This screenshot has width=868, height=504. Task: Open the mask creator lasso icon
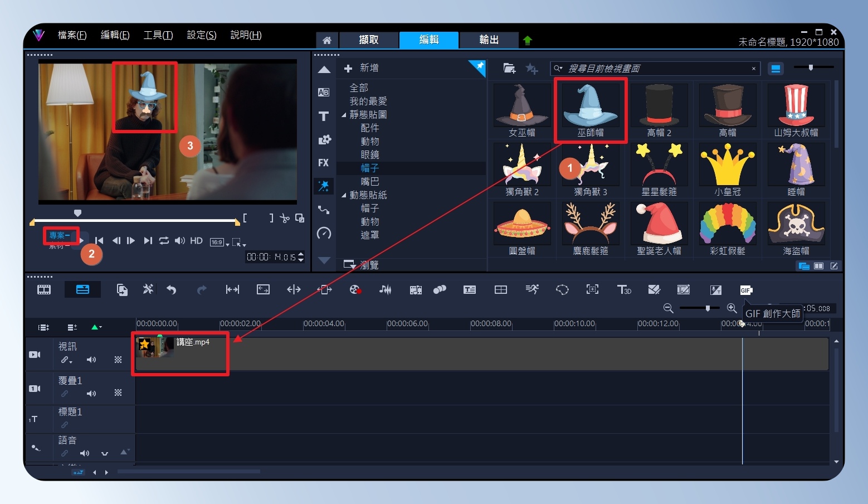pos(562,289)
